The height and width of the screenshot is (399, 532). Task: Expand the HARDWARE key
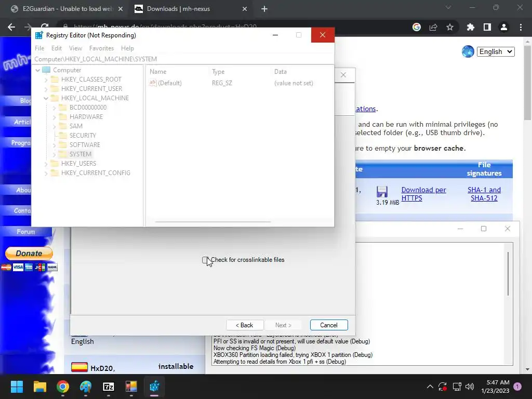coord(54,117)
